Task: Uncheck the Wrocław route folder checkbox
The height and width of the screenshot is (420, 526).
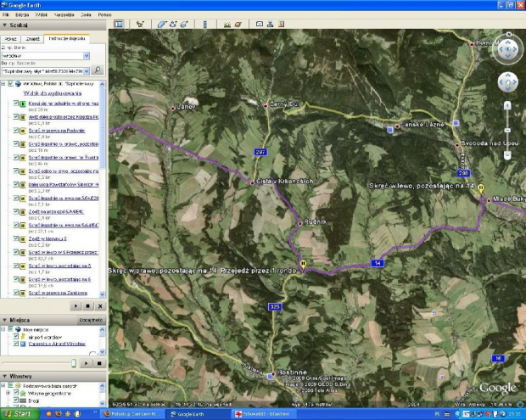Action: point(11,83)
